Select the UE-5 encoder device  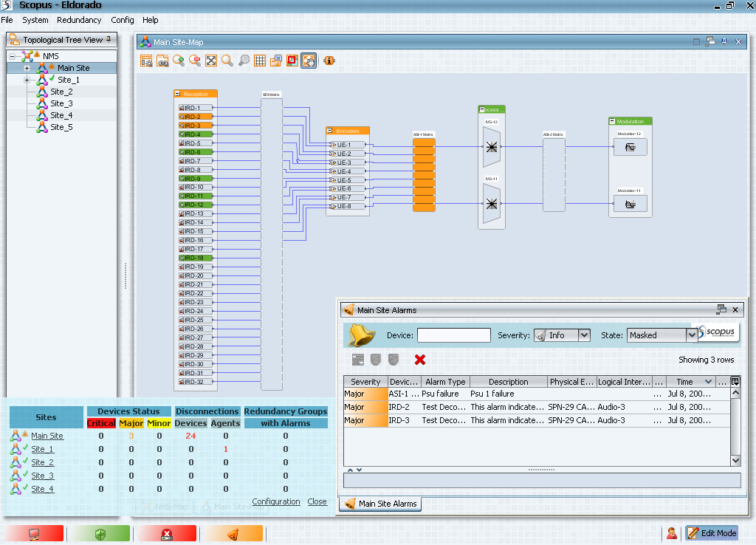tap(347, 180)
